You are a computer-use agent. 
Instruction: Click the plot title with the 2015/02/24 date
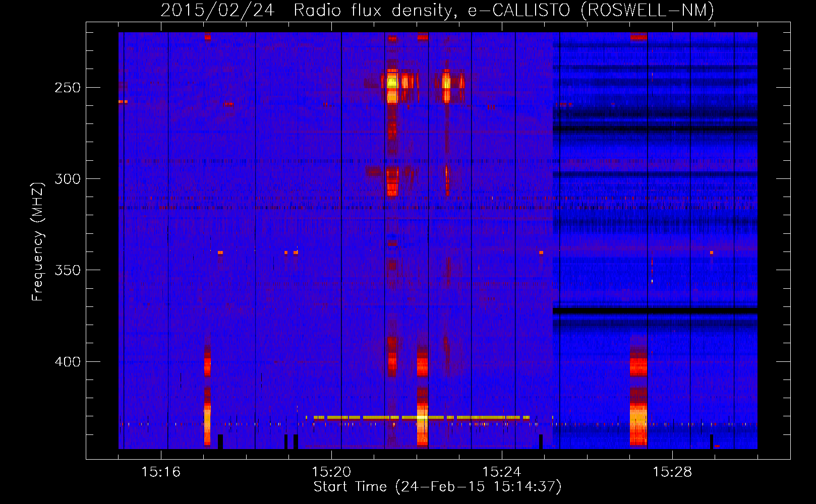(x=437, y=10)
